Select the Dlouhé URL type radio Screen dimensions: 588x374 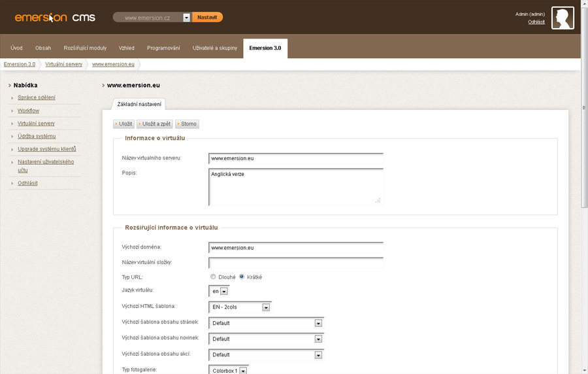213,277
